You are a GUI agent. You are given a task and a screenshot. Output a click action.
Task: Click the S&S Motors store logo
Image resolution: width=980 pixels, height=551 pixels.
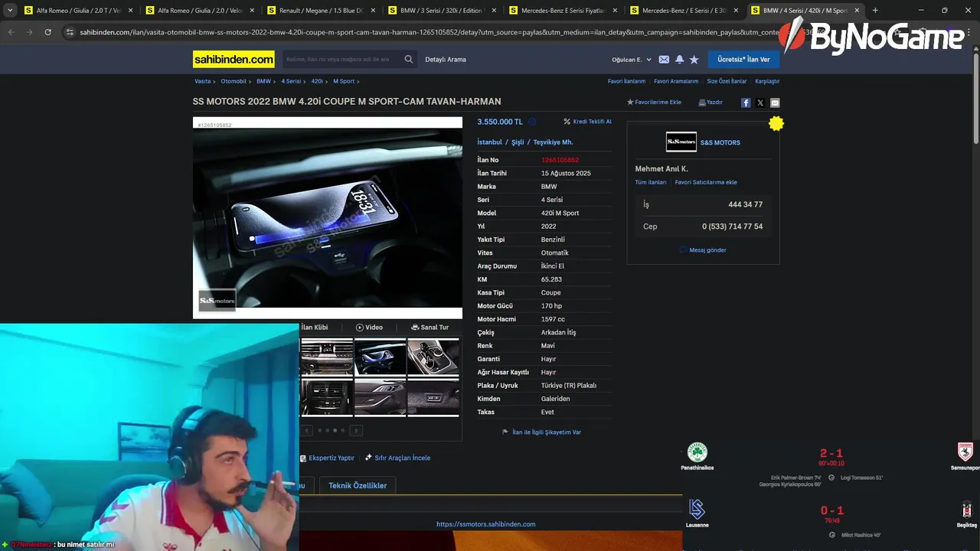[x=681, y=142]
